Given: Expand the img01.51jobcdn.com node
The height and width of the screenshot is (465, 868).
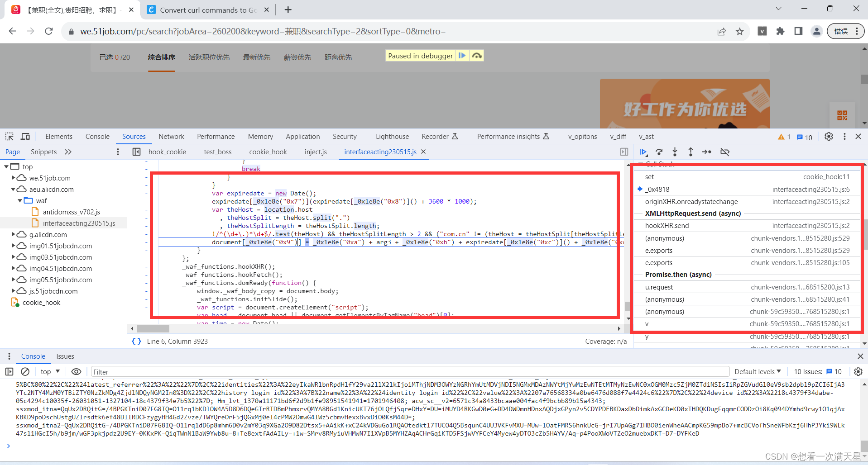Looking at the screenshot, I should pyautogui.click(x=13, y=246).
